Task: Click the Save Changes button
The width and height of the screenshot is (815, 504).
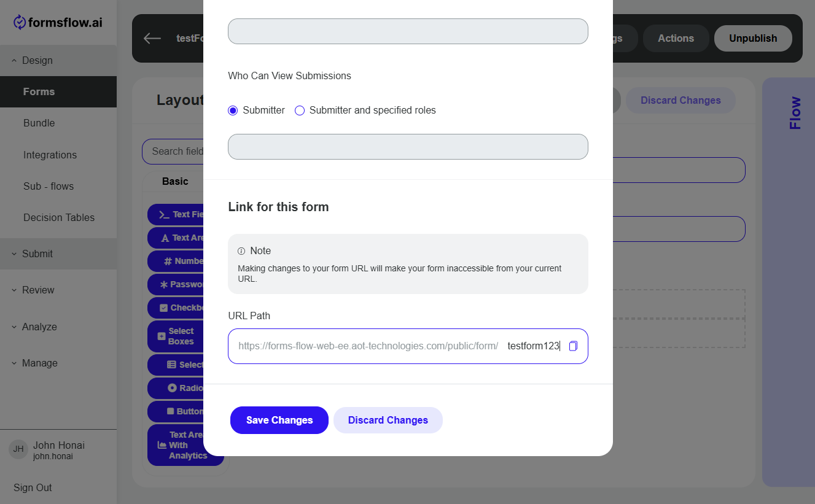Action: 279,420
